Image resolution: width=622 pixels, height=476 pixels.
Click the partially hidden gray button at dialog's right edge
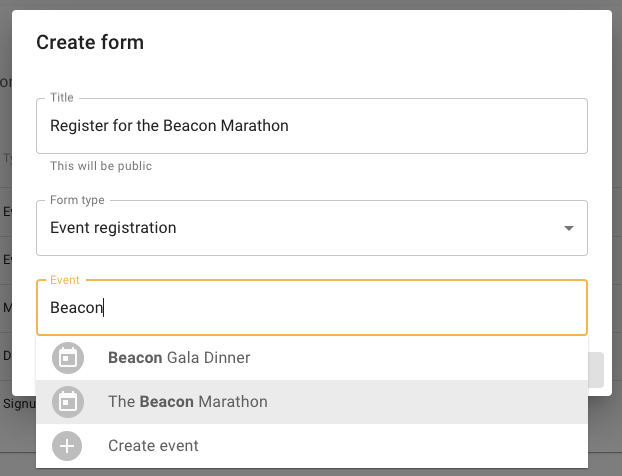click(595, 370)
